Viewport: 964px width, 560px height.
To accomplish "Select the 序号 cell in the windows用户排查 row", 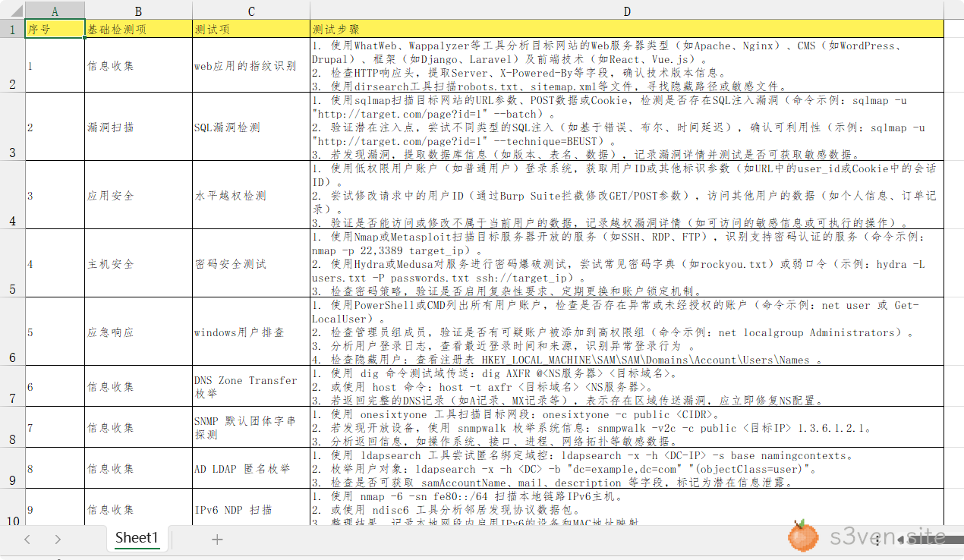I will click(55, 332).
